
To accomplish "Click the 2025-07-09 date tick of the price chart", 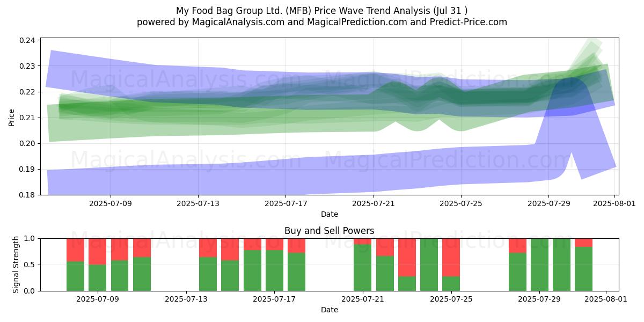I will click(111, 203).
